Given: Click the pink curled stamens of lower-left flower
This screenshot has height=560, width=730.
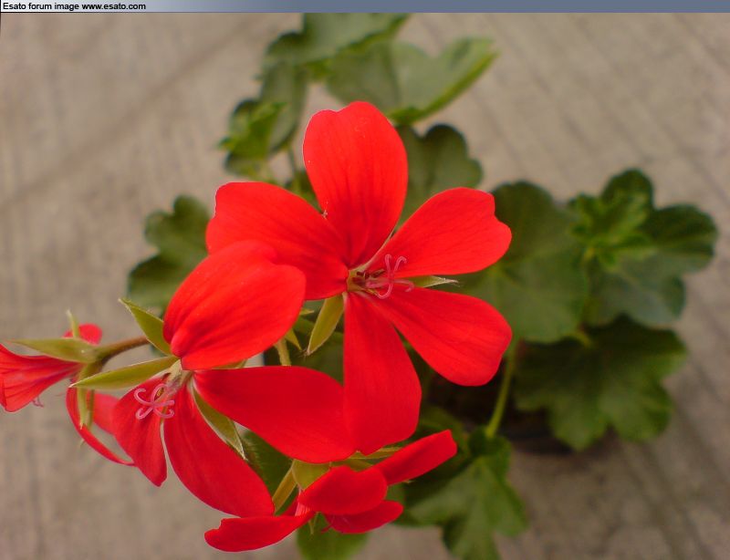Looking at the screenshot, I should point(156,399).
